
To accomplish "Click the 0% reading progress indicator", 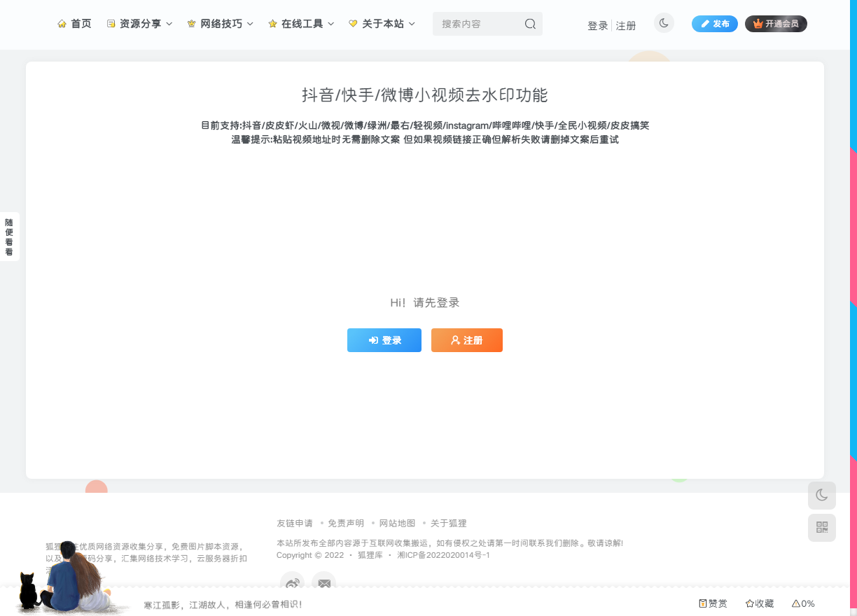I will 803,603.
